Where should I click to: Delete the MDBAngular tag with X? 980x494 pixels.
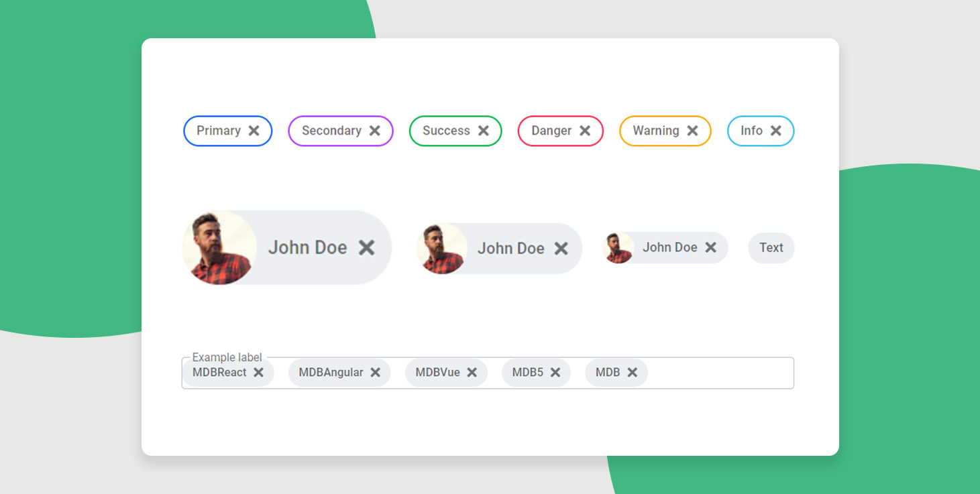[375, 373]
